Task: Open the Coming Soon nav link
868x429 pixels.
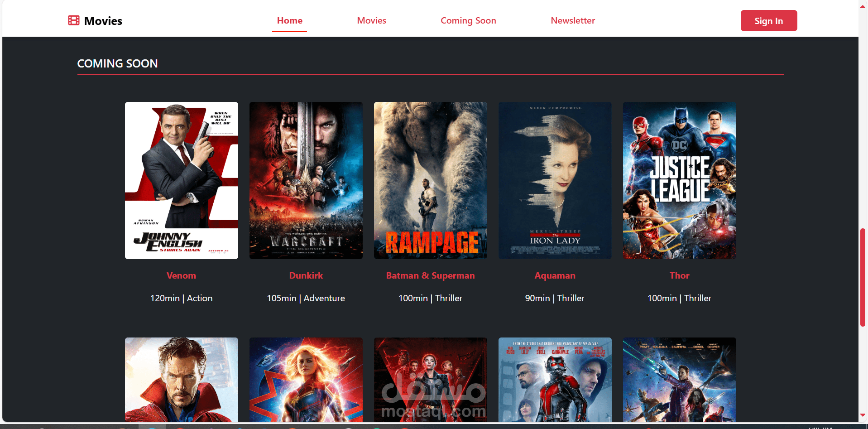Action: 469,20
